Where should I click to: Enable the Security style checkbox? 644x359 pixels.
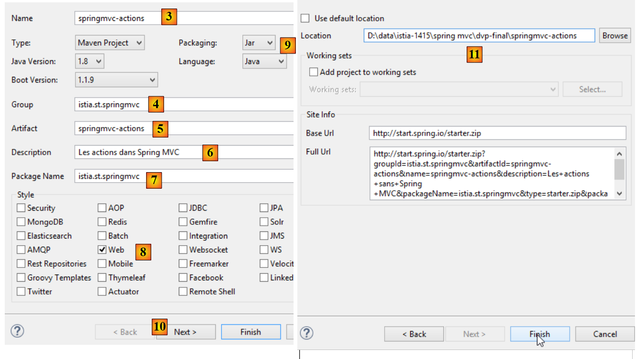[21, 208]
